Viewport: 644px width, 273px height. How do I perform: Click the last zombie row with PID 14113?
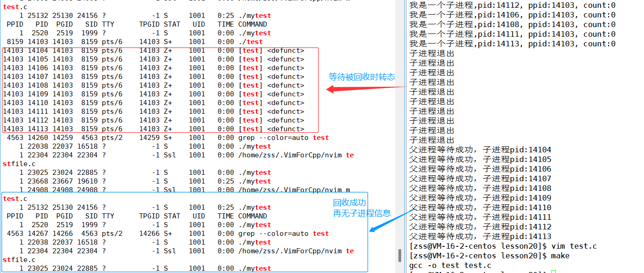coord(154,129)
